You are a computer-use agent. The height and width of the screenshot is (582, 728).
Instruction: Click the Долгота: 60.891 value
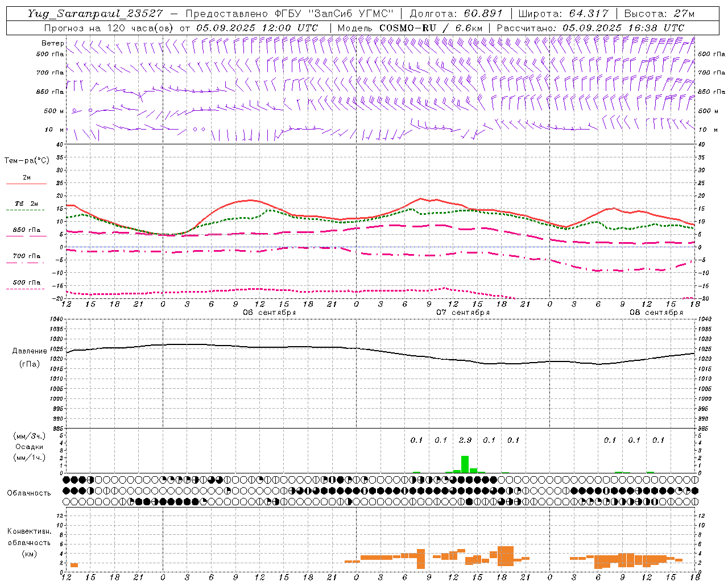click(x=456, y=14)
